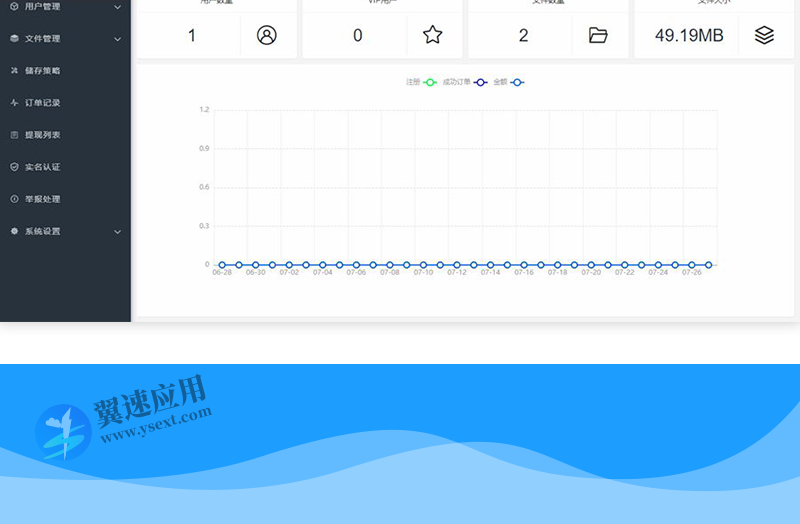800x524 pixels.
Task: Open 举报处理 via its alert icon
Action: 14,199
